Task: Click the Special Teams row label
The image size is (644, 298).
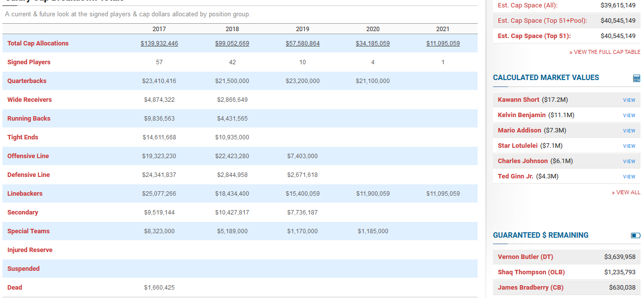Action: [x=28, y=231]
